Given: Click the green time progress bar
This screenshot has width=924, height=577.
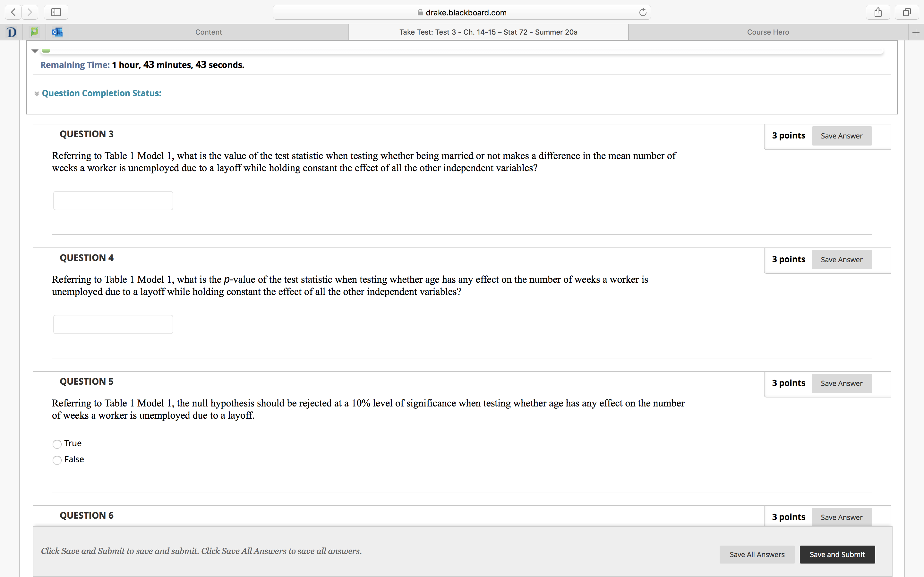Looking at the screenshot, I should pyautogui.click(x=46, y=51).
